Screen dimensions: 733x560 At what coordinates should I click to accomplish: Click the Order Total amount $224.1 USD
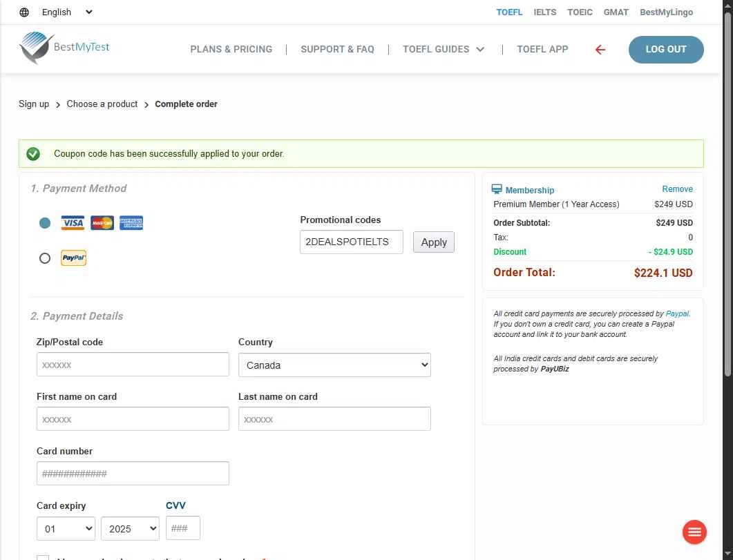coord(663,273)
